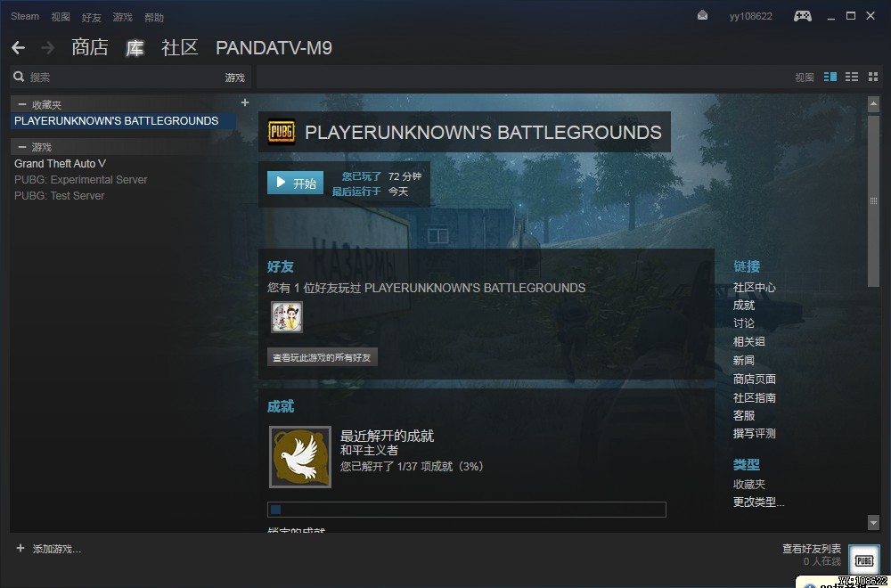This screenshot has width=891, height=588.
Task: Click plus icon beside 添加游戏
Action: point(20,548)
